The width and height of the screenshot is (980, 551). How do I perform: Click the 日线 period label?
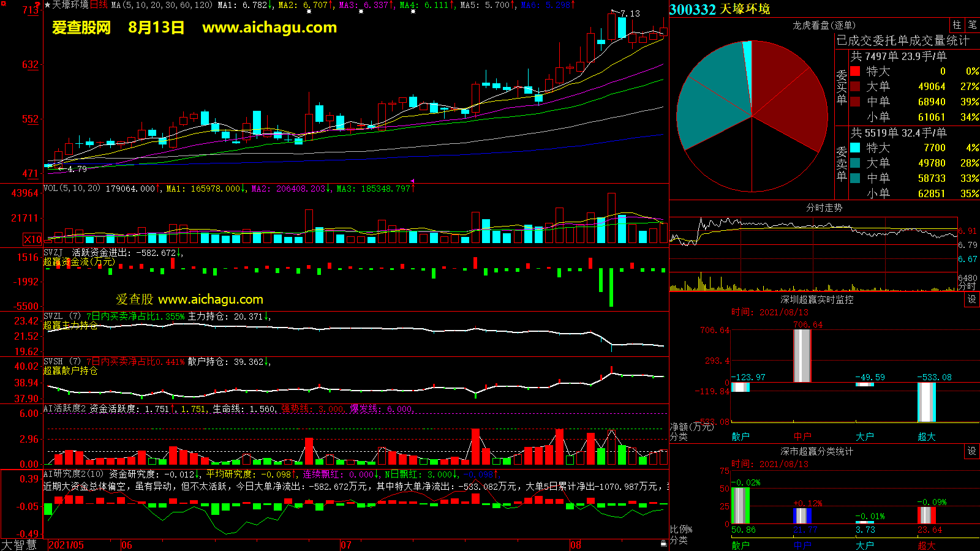click(x=99, y=5)
